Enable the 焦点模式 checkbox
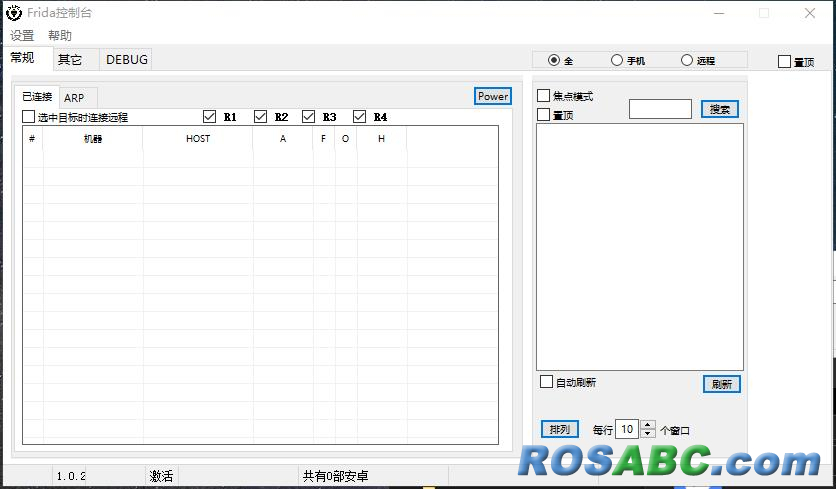Image resolution: width=836 pixels, height=489 pixels. (x=544, y=96)
